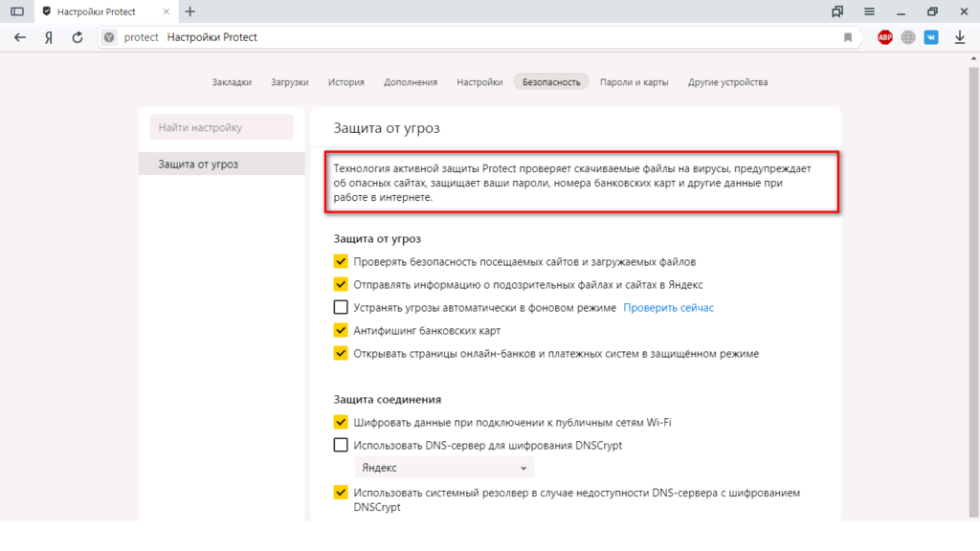Close the Настройки Protect tab
980x551 pixels.
pyautogui.click(x=167, y=11)
